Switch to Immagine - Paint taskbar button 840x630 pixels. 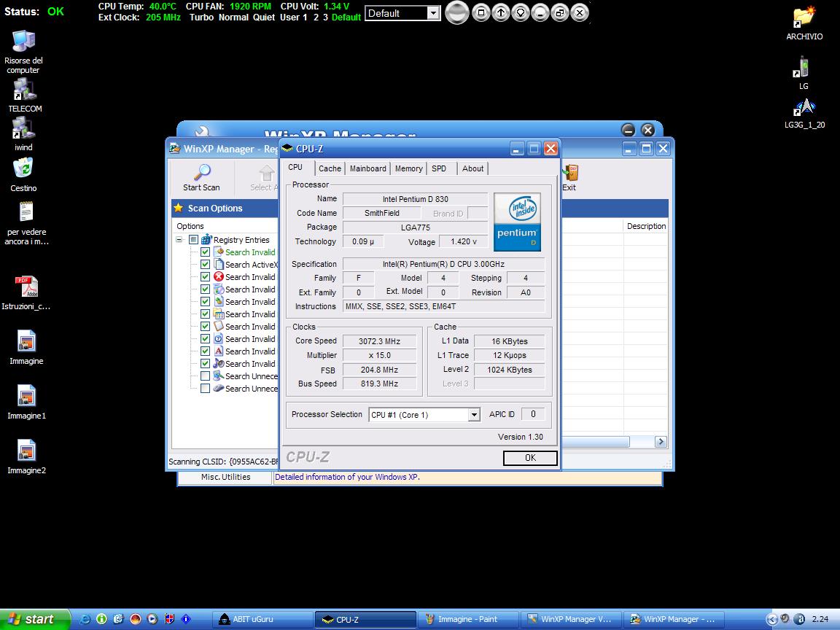point(468,619)
